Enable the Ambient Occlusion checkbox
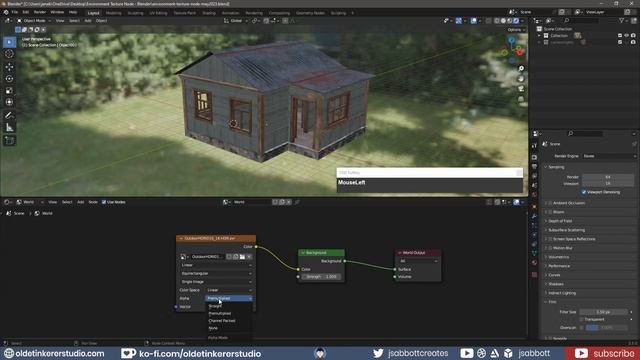This screenshot has width=640, height=360. pos(550,203)
